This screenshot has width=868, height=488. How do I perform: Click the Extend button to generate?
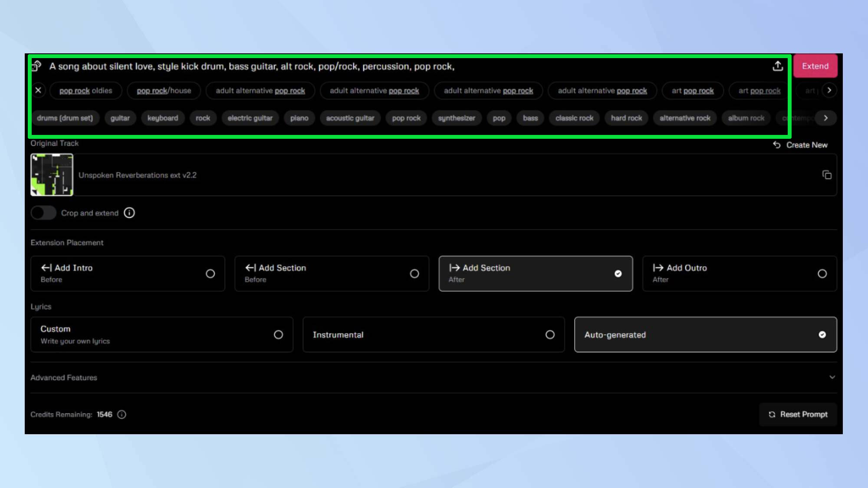click(x=815, y=66)
